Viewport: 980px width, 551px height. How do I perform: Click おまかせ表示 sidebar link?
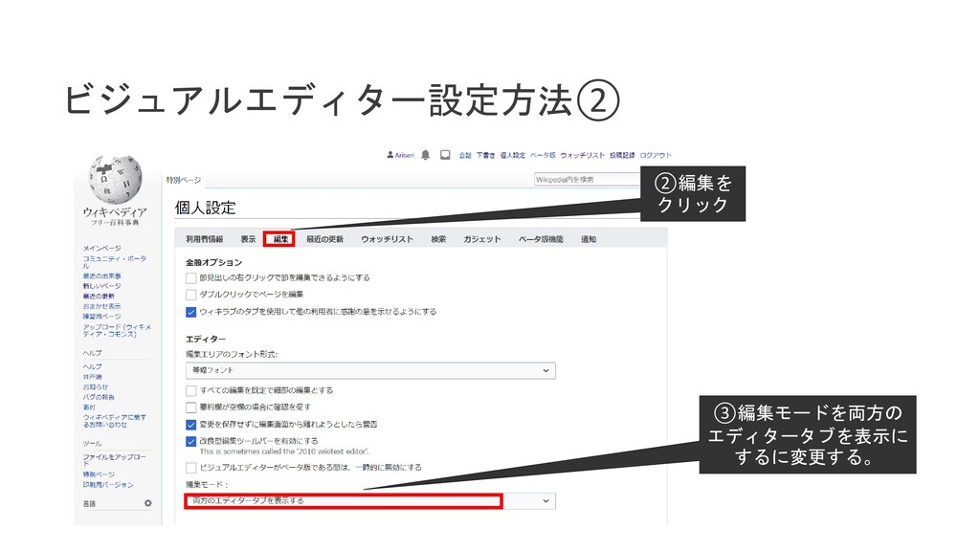[101, 306]
